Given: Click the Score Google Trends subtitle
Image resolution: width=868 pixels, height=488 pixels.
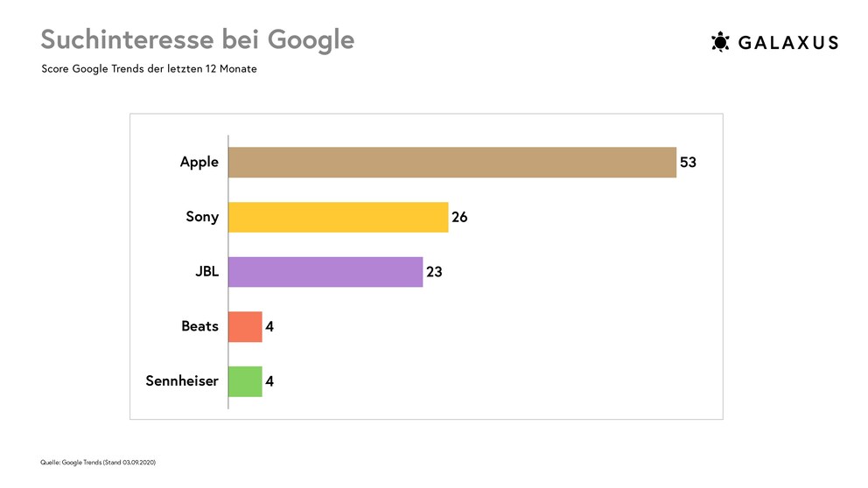Looking at the screenshot, I should (149, 69).
